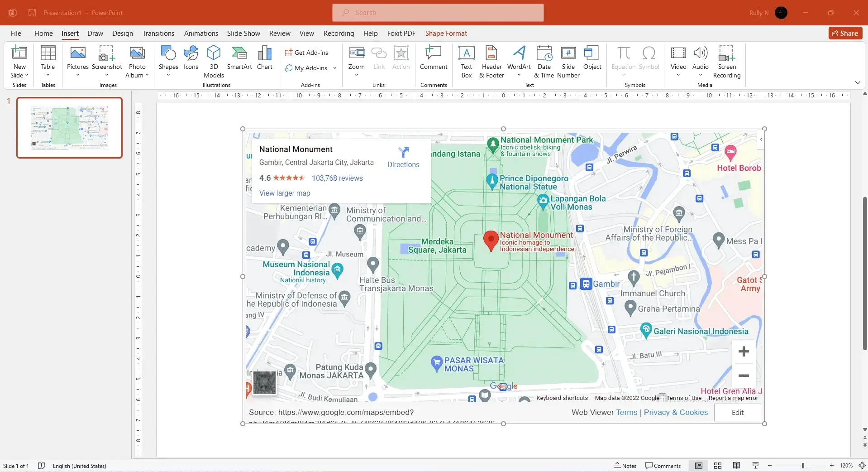Insert a Chart from ribbon

click(264, 58)
